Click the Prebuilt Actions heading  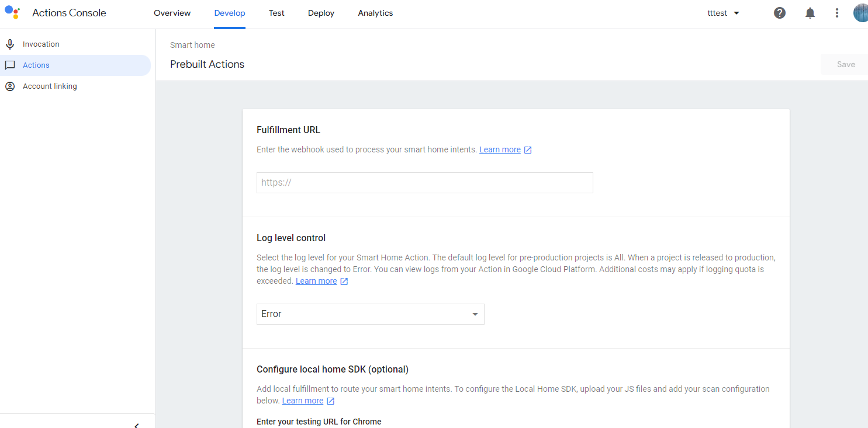(x=208, y=64)
